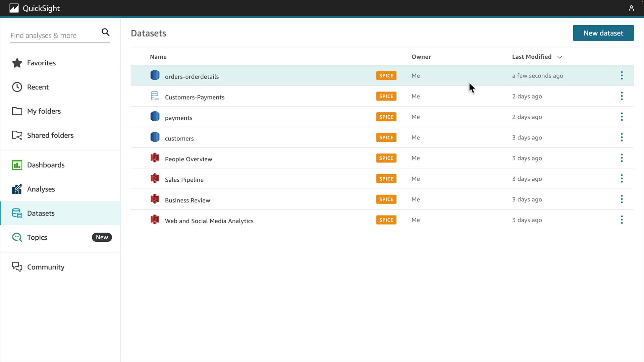Open three-dot menu for payments dataset
The width and height of the screenshot is (644, 362).
click(622, 117)
